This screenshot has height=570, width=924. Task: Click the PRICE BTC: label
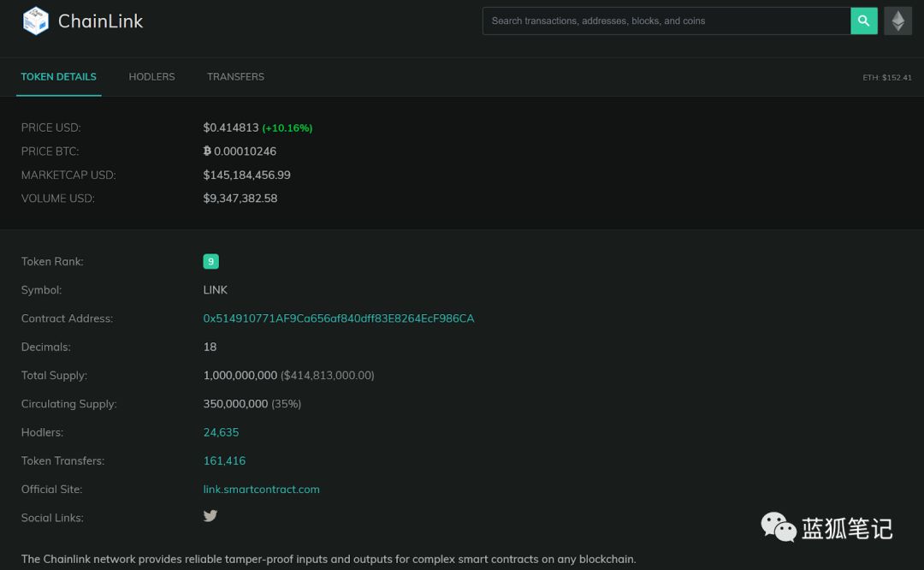[50, 151]
